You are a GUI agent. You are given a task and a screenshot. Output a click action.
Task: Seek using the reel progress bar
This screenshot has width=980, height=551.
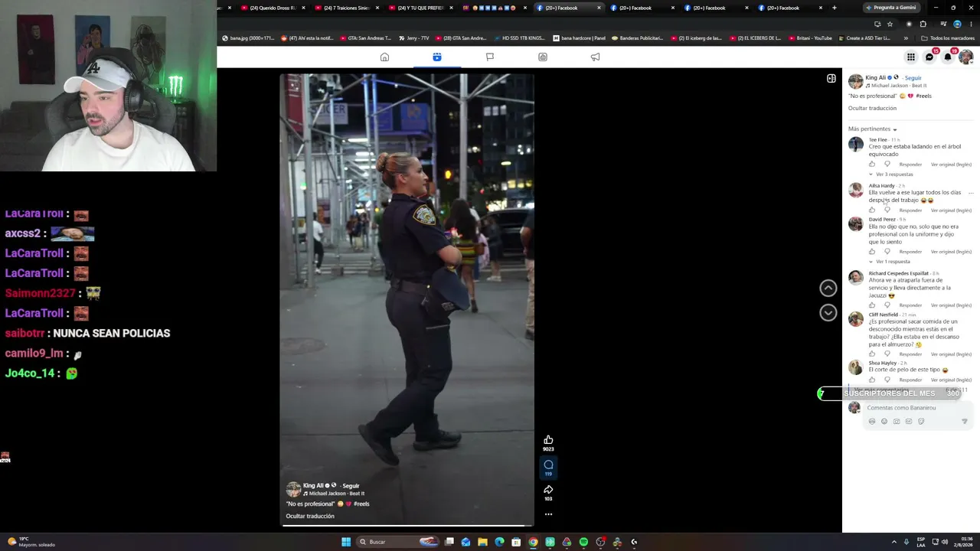click(408, 526)
